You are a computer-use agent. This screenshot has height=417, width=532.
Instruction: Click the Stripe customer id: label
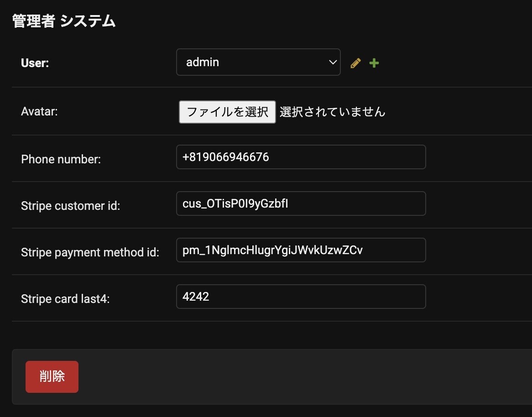click(x=71, y=206)
